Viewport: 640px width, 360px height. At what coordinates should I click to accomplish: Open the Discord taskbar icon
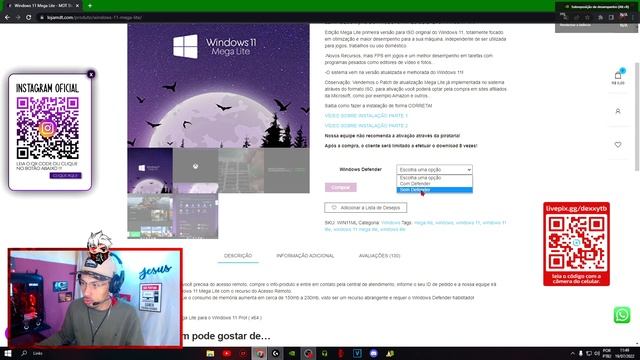(x=373, y=353)
